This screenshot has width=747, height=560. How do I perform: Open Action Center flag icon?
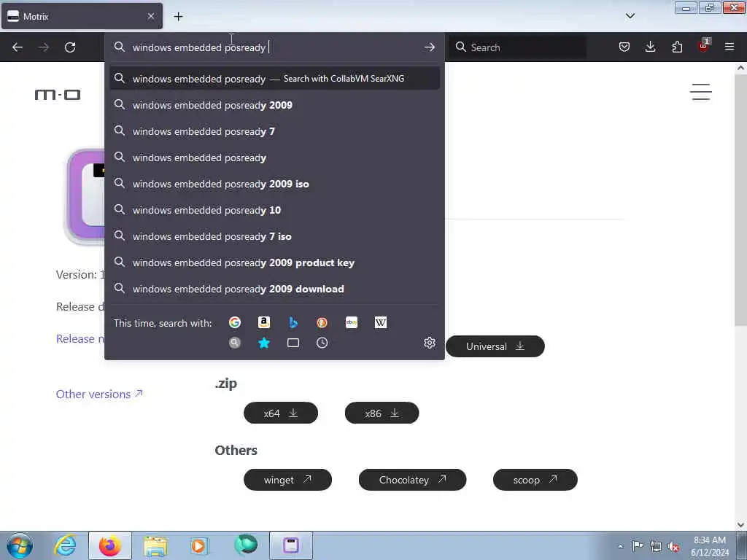pyautogui.click(x=638, y=546)
